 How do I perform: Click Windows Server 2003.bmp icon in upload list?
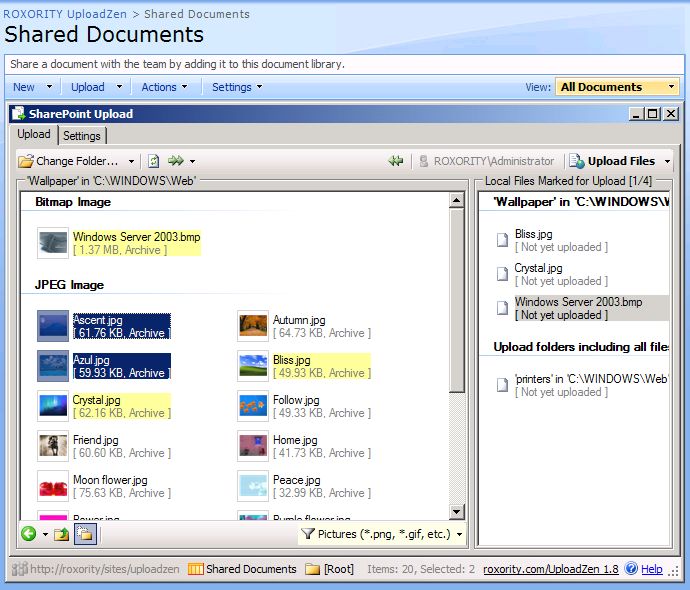[502, 308]
